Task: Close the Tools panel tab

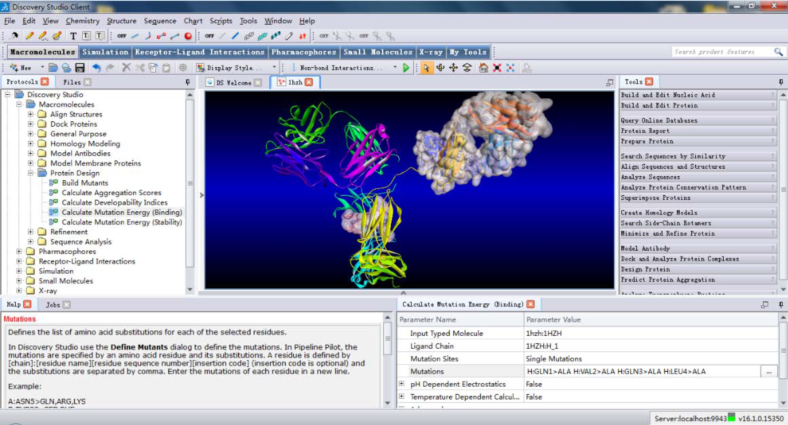Action: 649,81
